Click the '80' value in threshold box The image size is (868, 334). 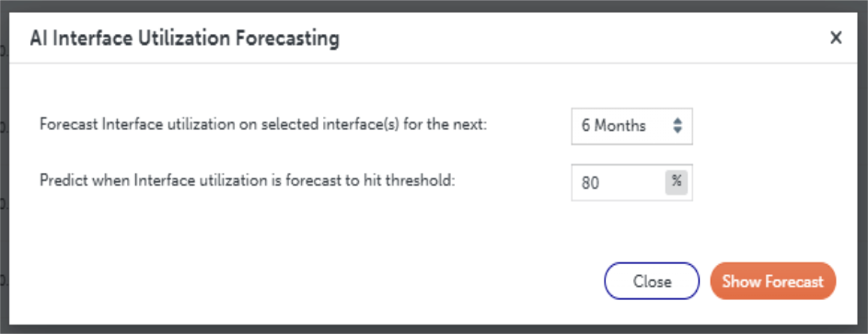590,183
